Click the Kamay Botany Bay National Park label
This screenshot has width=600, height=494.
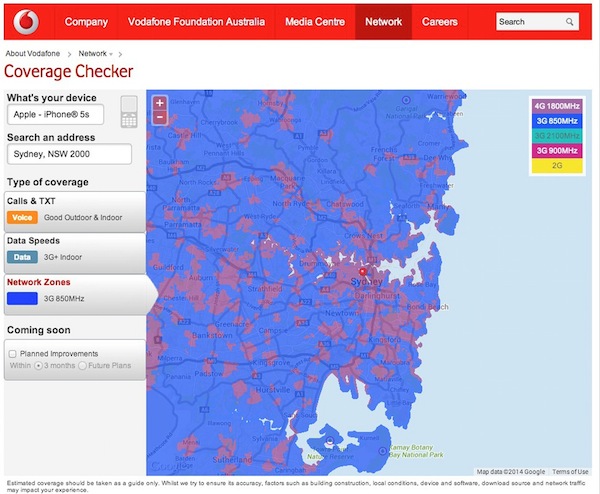click(416, 451)
